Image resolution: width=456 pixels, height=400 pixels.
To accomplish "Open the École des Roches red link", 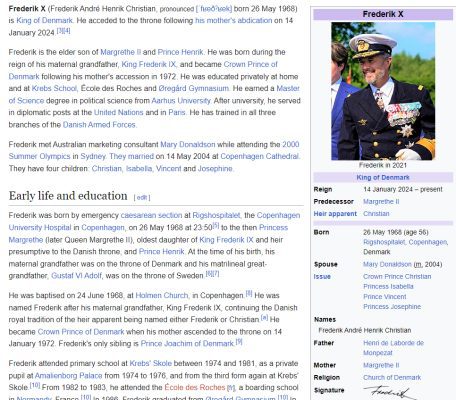I will [195, 388].
